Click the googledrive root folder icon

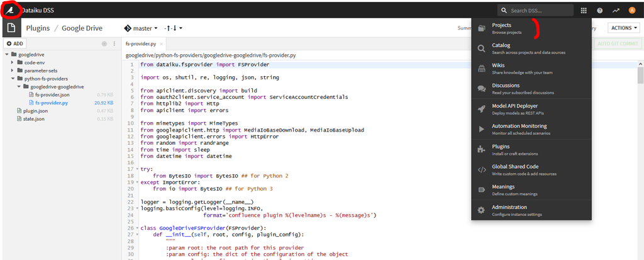pos(14,54)
